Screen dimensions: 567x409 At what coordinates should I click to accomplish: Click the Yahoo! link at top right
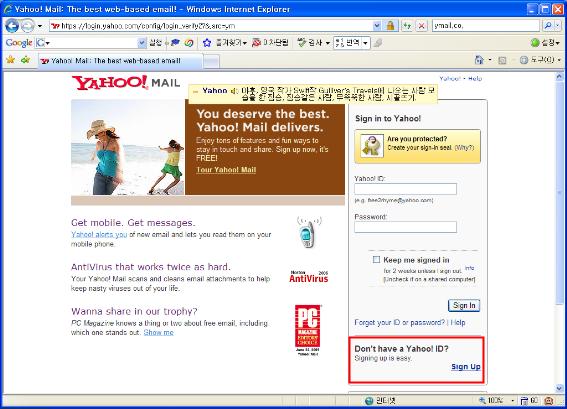pos(450,78)
